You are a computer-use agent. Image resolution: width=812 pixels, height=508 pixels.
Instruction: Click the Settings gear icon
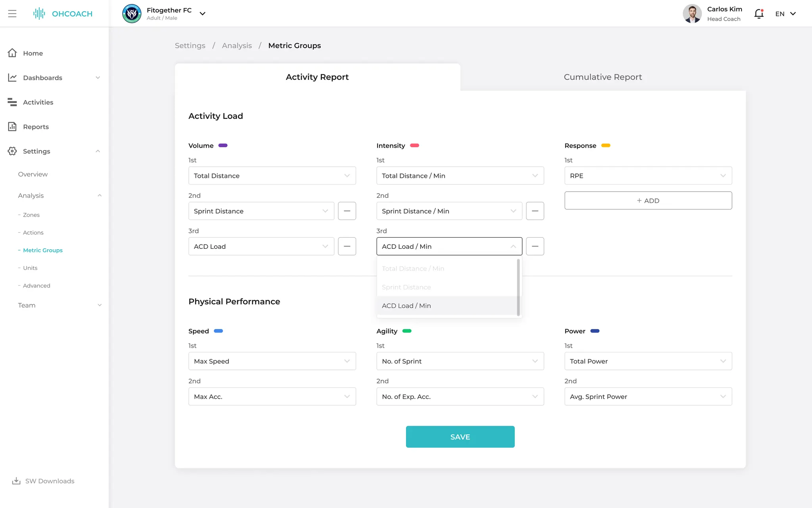tap(12, 151)
